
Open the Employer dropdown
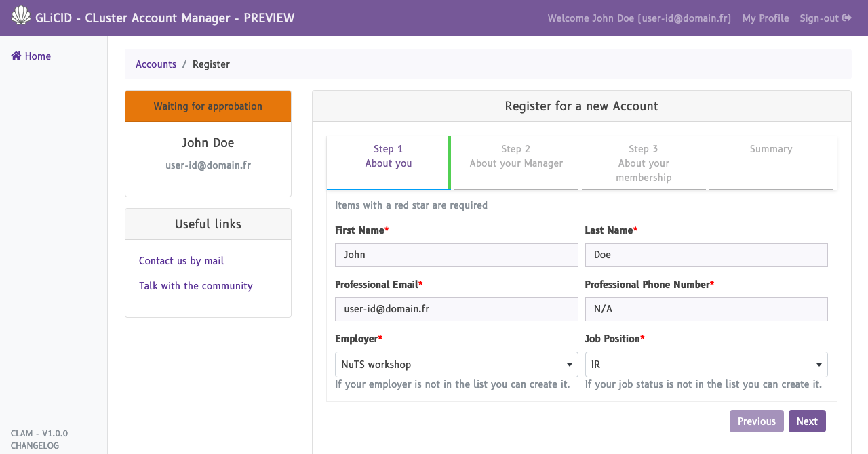[x=456, y=365]
